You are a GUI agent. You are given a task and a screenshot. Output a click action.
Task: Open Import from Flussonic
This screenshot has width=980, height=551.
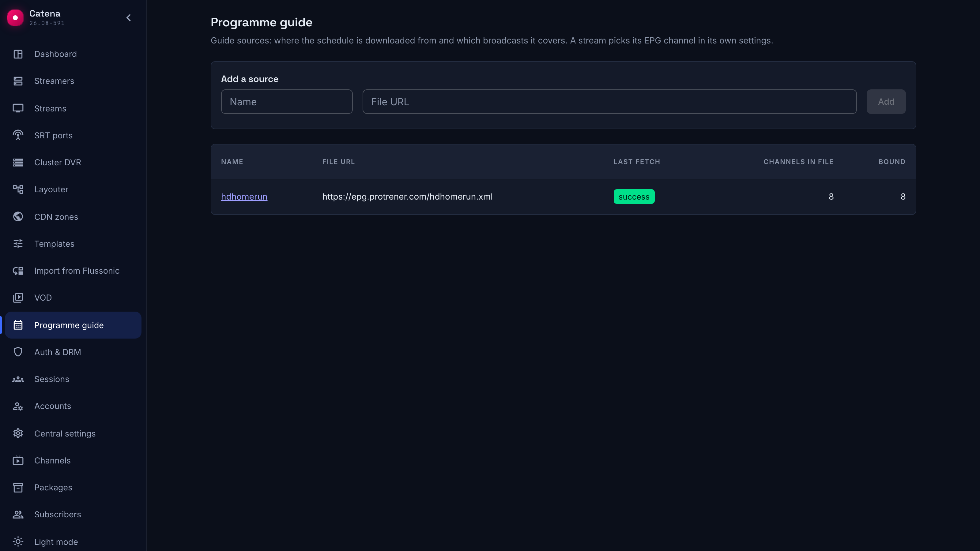pyautogui.click(x=73, y=271)
